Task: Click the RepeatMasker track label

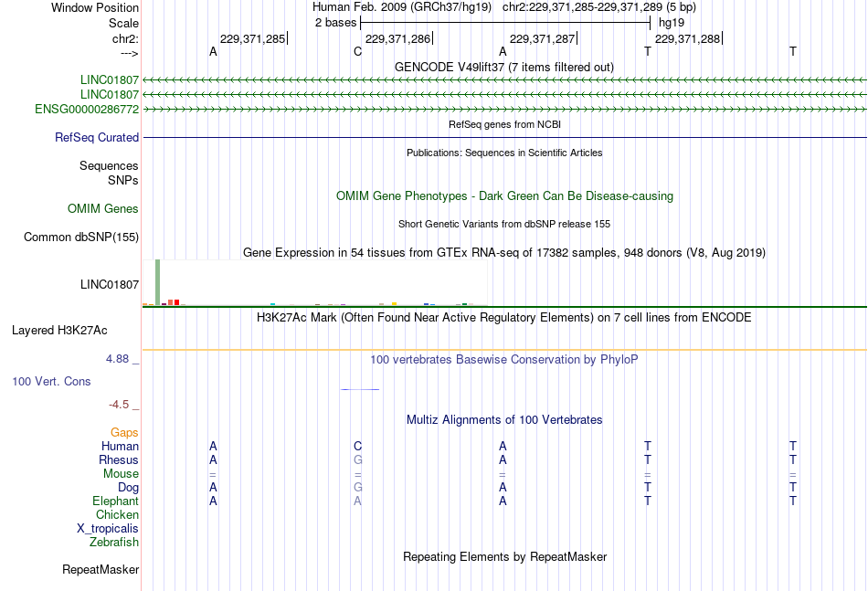Action: coord(101,569)
